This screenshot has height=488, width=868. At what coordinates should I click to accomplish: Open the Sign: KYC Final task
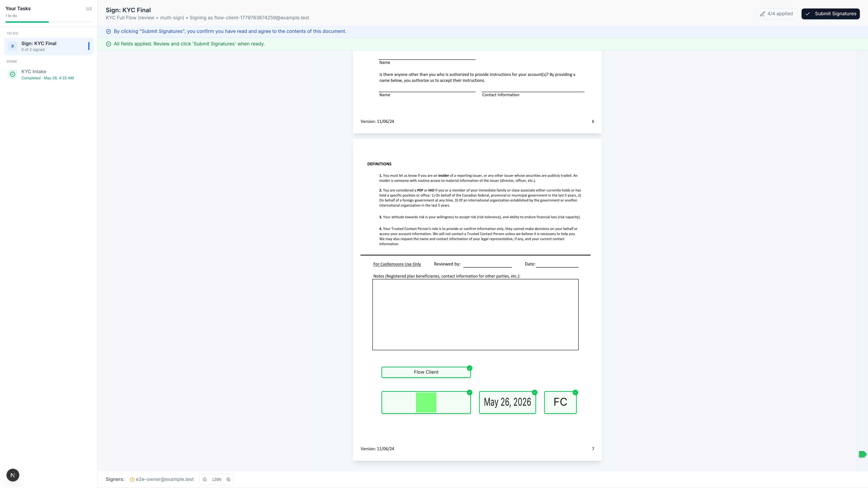(48, 46)
